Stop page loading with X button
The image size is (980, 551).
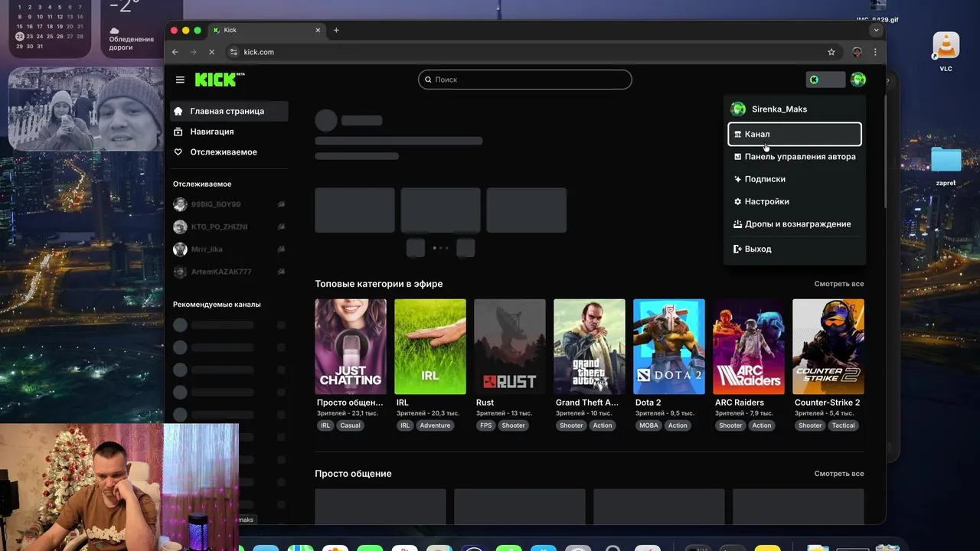tap(212, 52)
